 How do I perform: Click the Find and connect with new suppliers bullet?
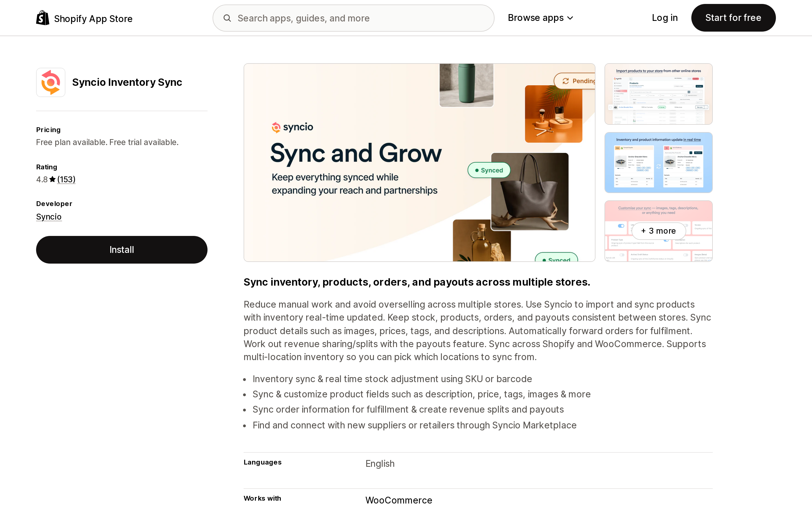414,425
